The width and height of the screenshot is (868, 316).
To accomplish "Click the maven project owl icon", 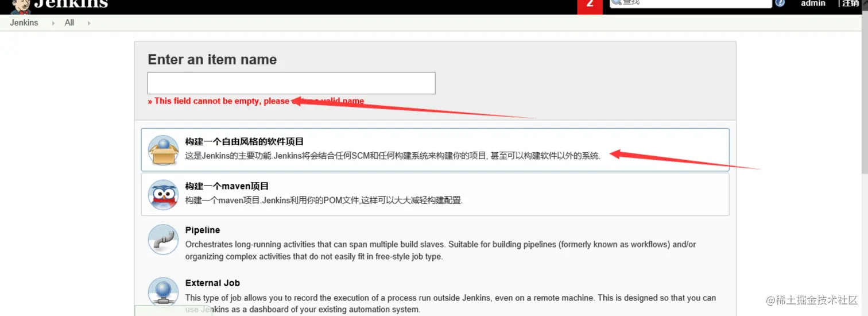I will pos(163,195).
